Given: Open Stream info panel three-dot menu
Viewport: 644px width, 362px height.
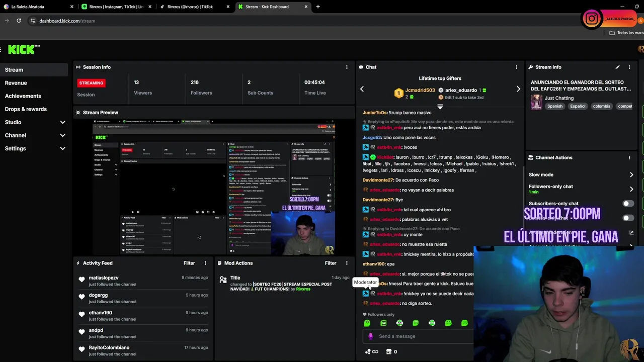Looking at the screenshot, I should coord(629,67).
